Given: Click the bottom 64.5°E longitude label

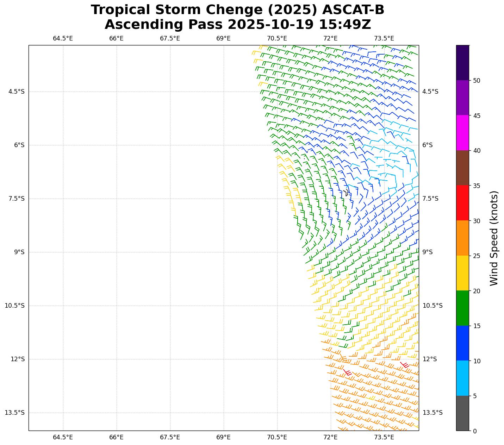Looking at the screenshot, I should [63, 437].
